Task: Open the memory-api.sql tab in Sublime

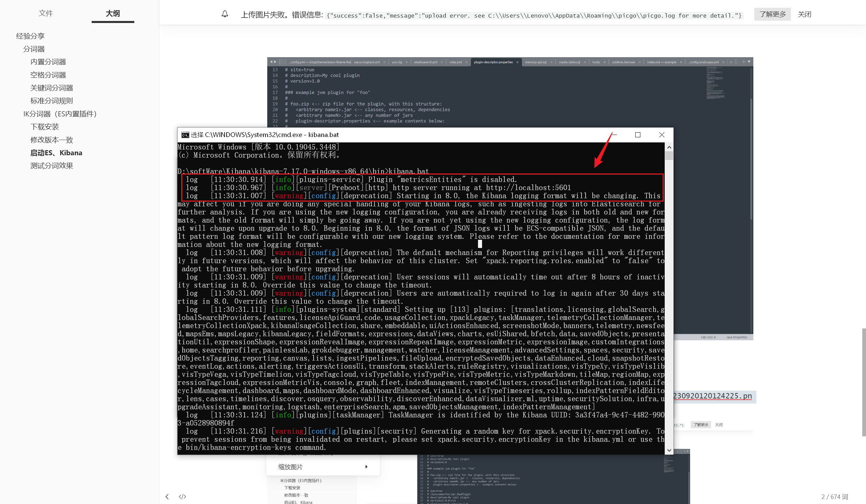Action: [x=535, y=62]
